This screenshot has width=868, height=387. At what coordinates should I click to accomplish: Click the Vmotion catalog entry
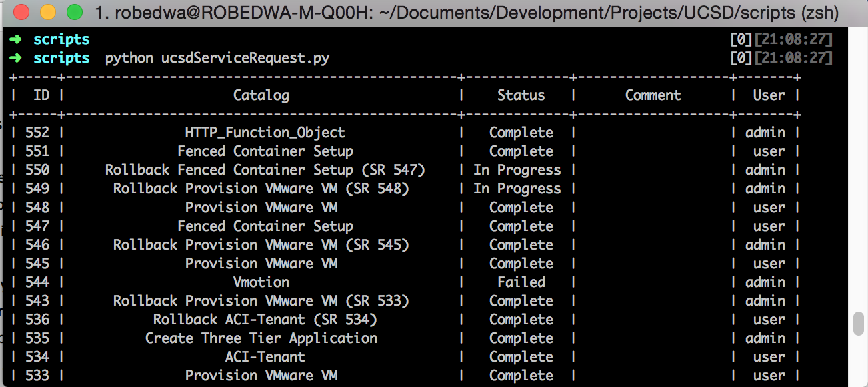(x=261, y=282)
